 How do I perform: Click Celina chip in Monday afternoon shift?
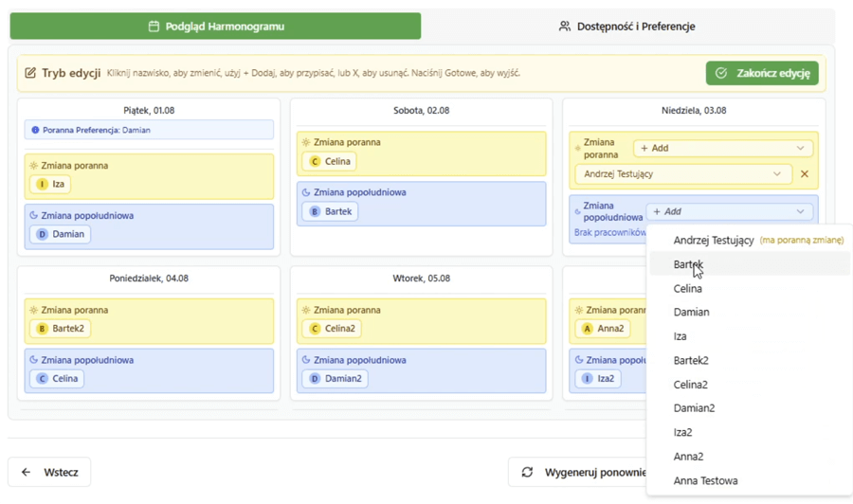coord(57,379)
